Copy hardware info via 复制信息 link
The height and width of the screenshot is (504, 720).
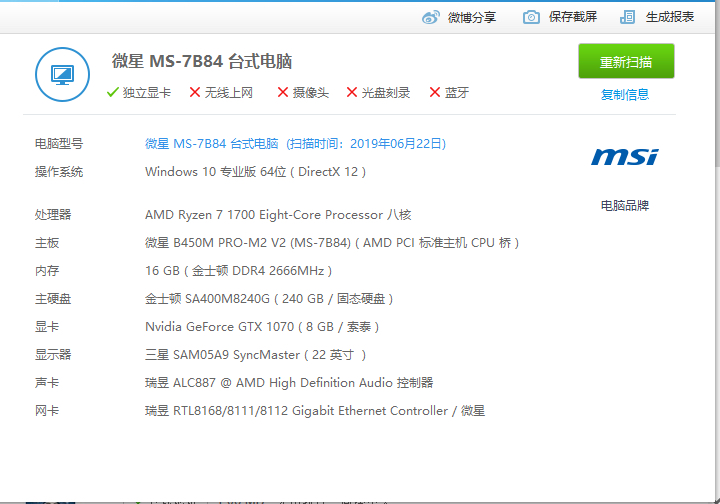625,95
